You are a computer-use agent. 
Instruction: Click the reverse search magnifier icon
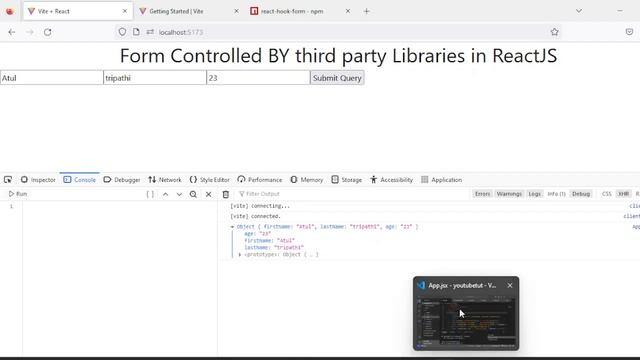(193, 194)
